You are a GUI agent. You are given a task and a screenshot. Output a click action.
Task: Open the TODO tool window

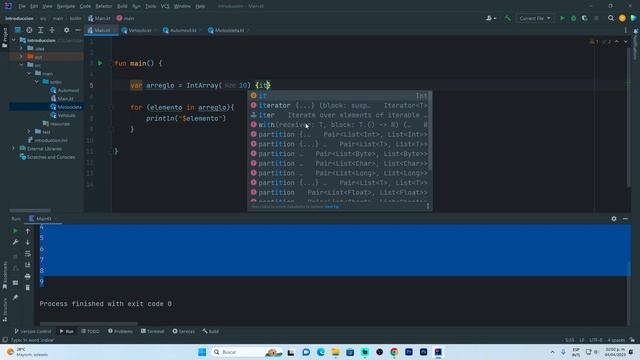coord(90,331)
